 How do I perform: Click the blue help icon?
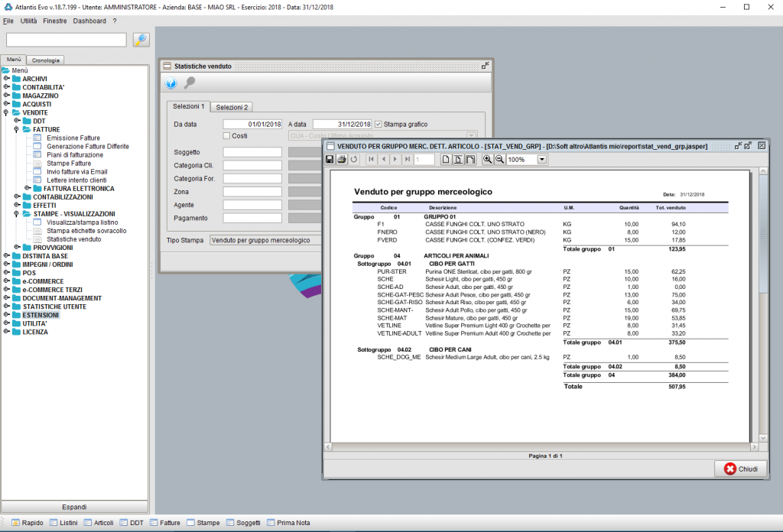coord(171,83)
